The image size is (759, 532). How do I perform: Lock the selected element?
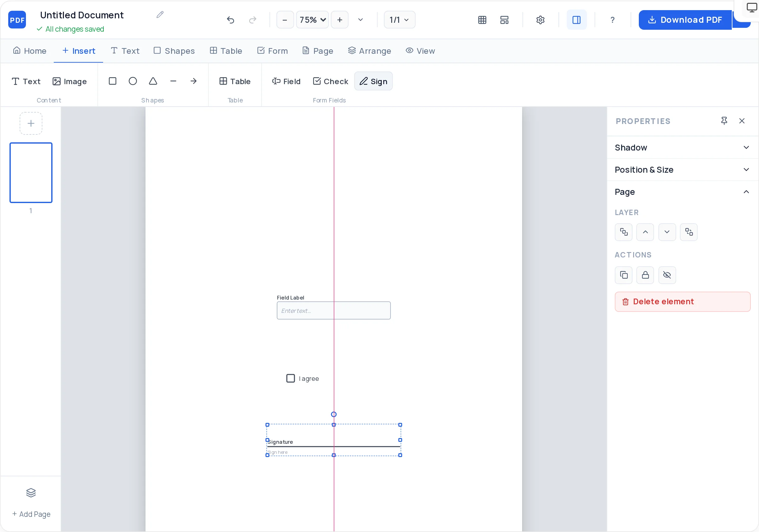645,275
